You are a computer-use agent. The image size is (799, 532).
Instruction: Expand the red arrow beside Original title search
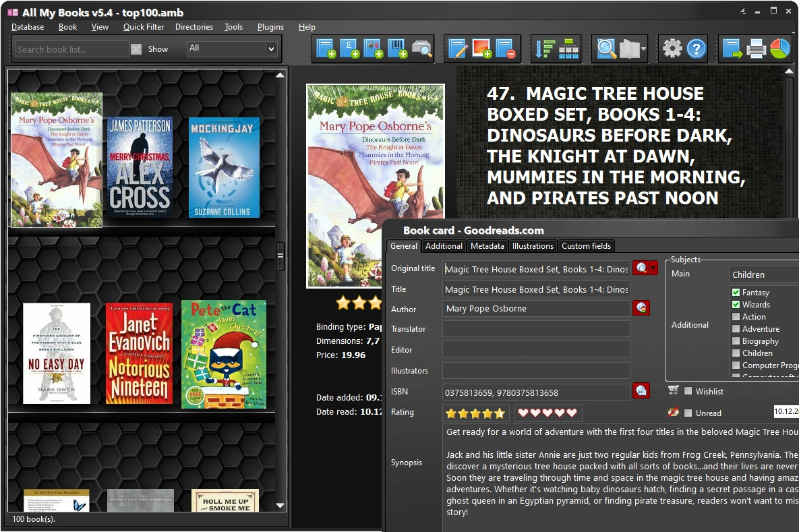tap(653, 268)
